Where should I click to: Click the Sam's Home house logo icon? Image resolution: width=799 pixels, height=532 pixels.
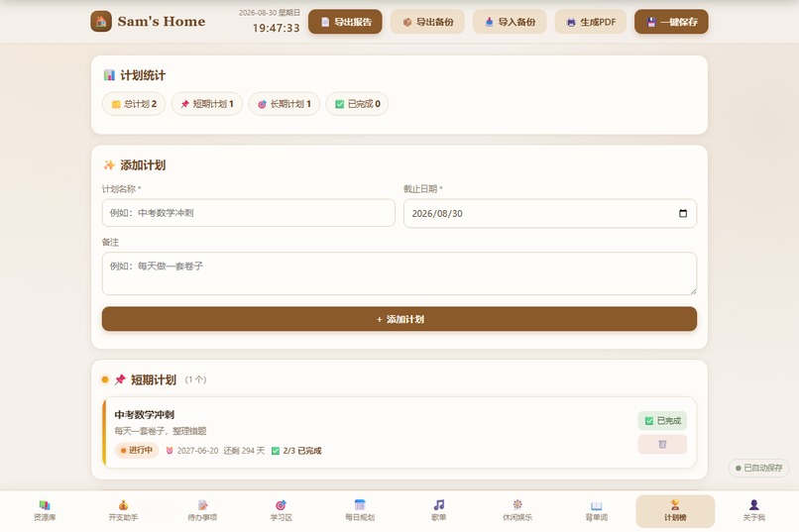(x=101, y=22)
